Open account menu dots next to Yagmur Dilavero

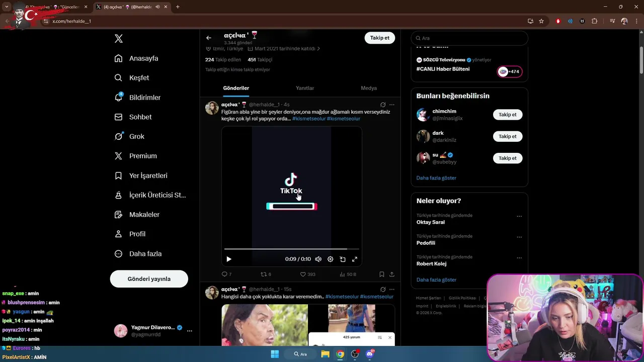click(190, 331)
